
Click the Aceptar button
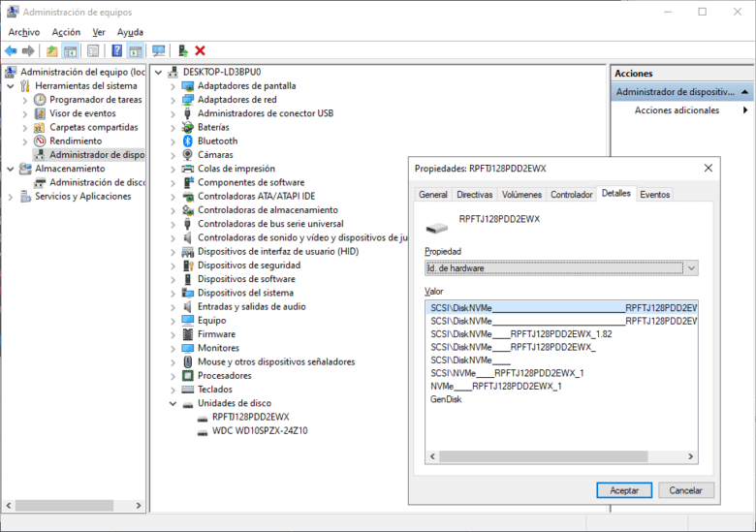pos(624,490)
